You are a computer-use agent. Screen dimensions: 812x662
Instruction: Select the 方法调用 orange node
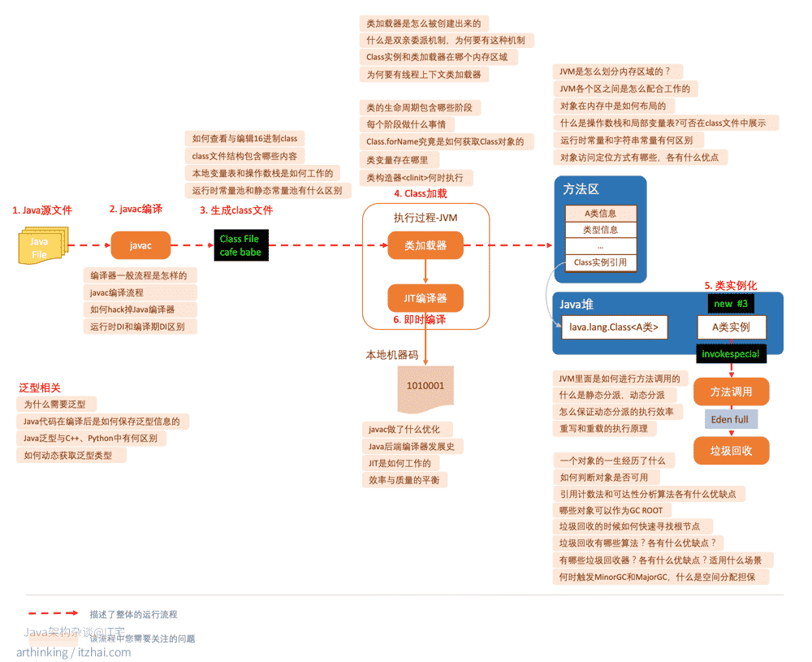click(732, 392)
